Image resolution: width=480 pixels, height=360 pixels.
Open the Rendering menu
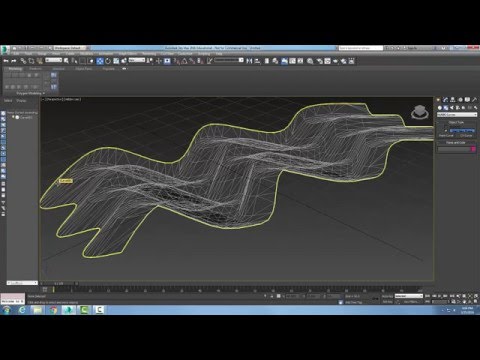coord(149,54)
